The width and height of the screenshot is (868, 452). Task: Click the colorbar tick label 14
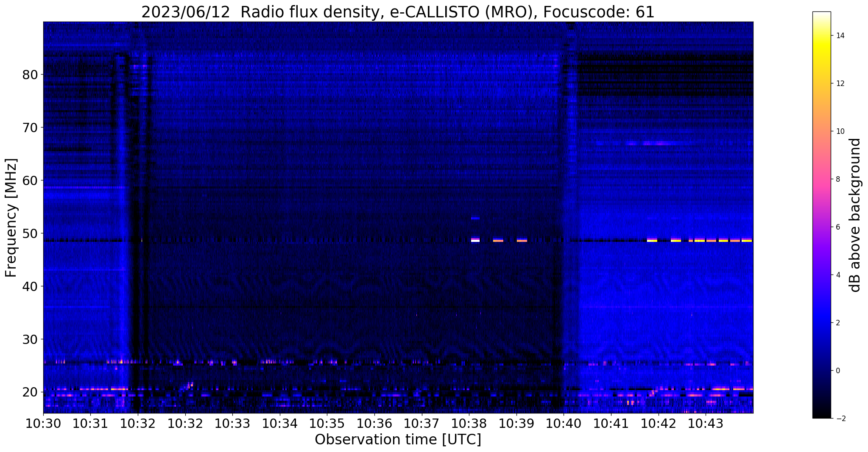click(x=840, y=36)
